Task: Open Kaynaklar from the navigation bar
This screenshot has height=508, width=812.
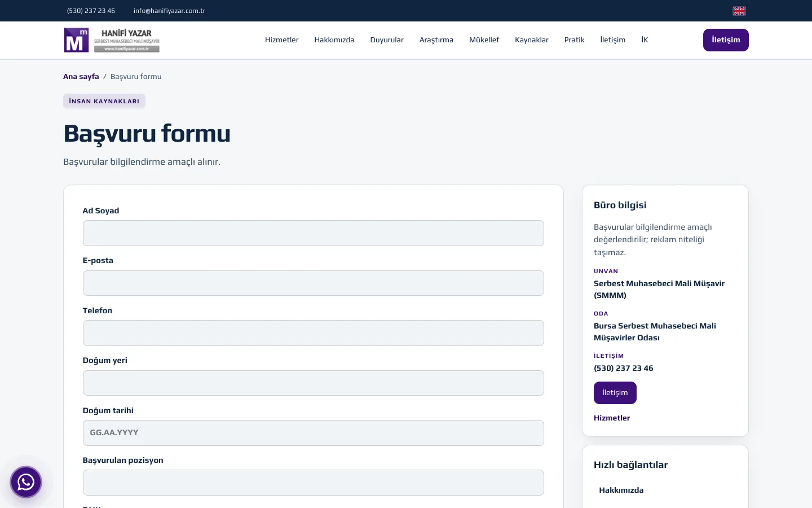Action: click(x=532, y=40)
